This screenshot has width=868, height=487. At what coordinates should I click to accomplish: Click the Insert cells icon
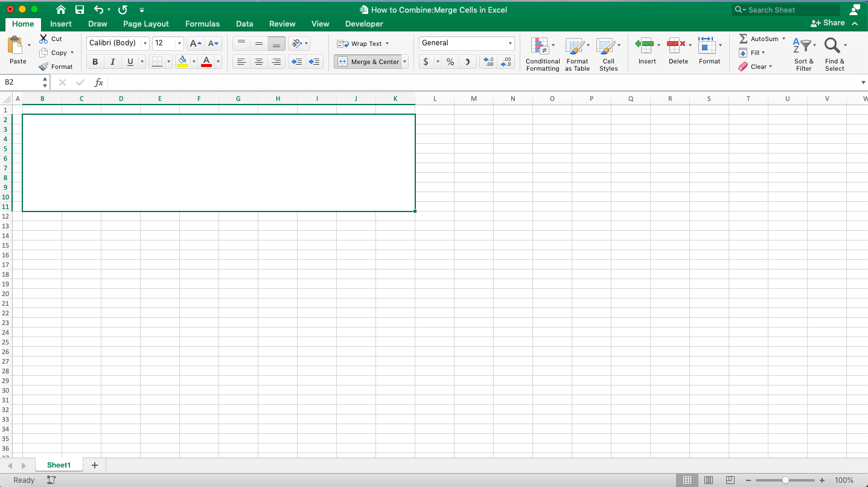(645, 45)
